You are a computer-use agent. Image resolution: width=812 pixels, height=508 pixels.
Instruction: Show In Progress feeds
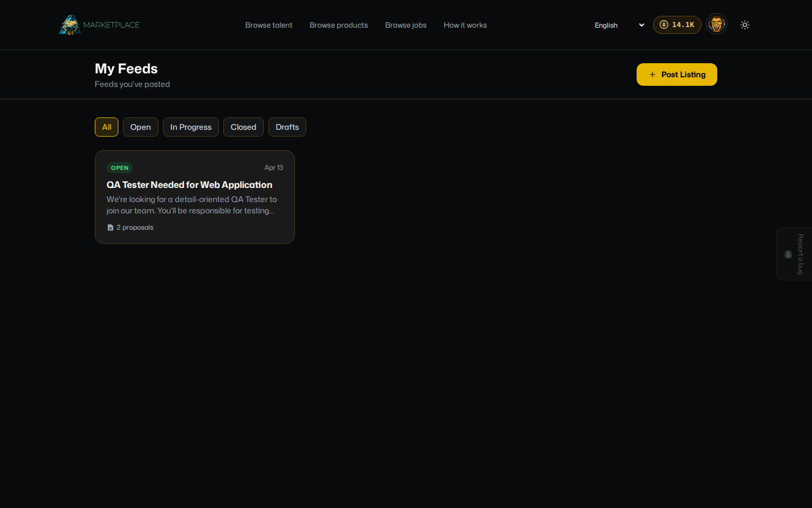tap(191, 127)
